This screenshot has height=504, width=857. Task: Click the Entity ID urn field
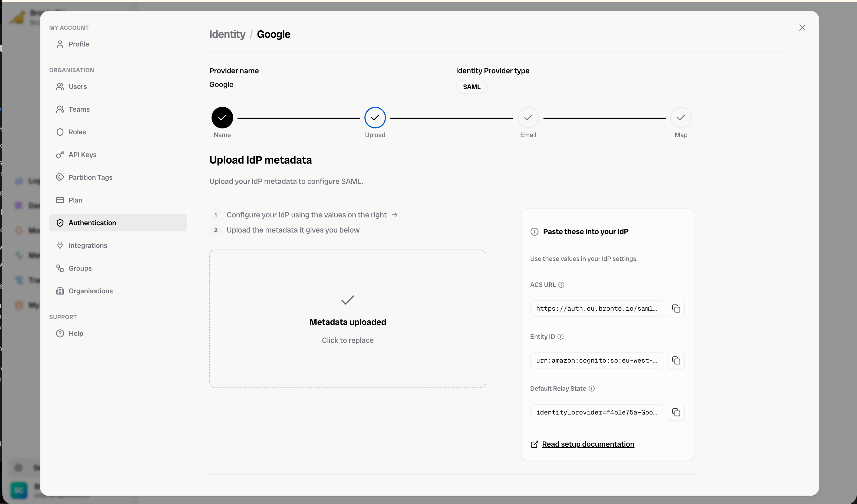596,361
